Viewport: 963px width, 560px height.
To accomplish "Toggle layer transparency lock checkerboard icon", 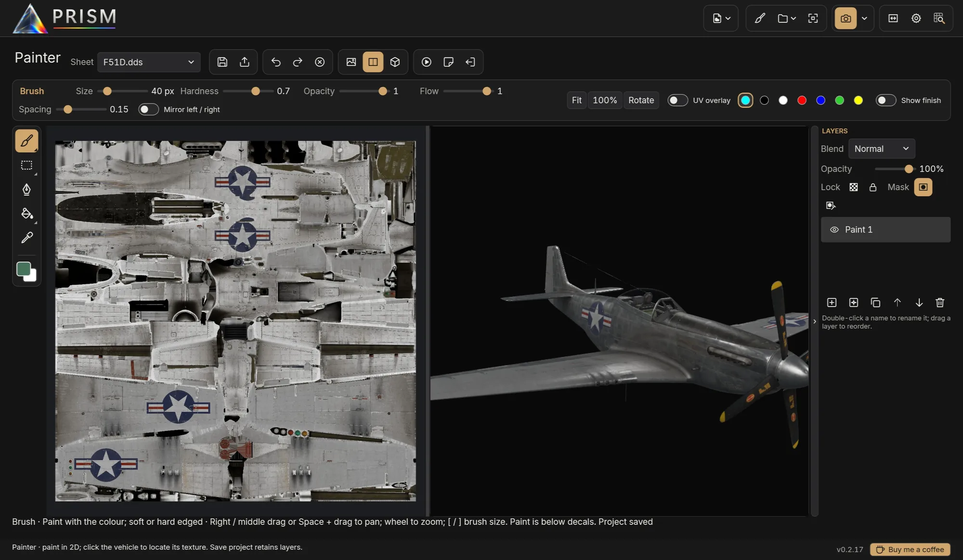I will tap(853, 187).
